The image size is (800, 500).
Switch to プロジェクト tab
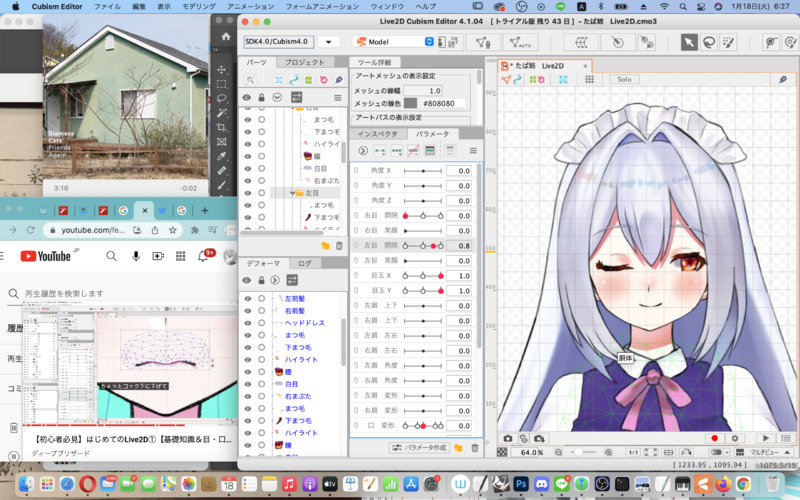click(x=305, y=62)
